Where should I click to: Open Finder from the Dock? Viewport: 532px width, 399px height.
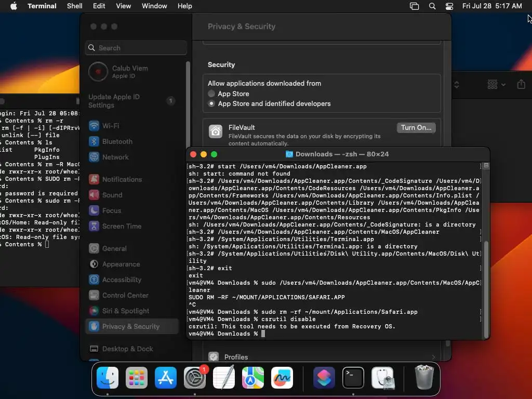[108, 378]
